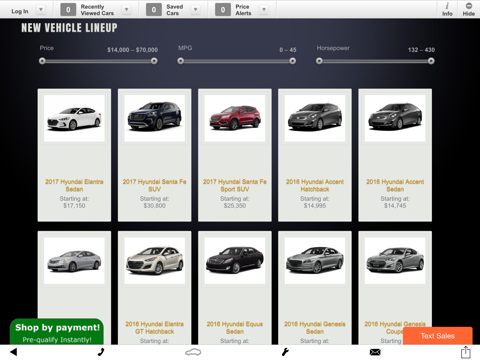Open Recently Viewed Cars counter badge
The image size is (480, 360).
[x=68, y=10]
